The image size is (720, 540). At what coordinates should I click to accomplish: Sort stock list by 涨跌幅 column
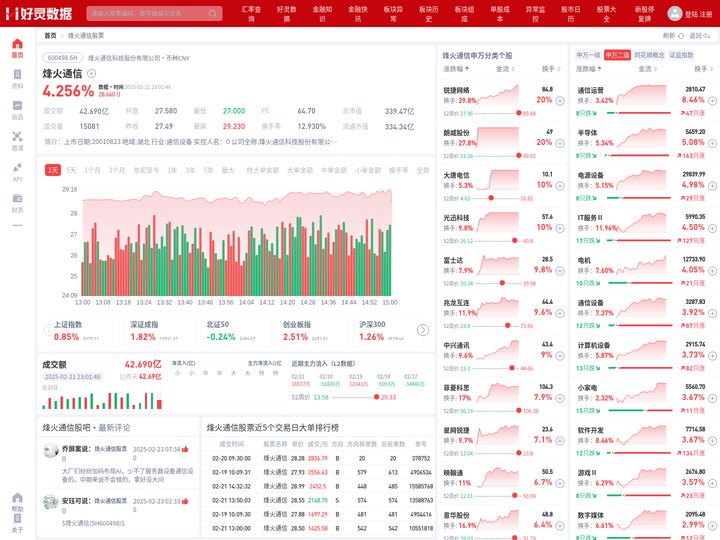[x=456, y=69]
